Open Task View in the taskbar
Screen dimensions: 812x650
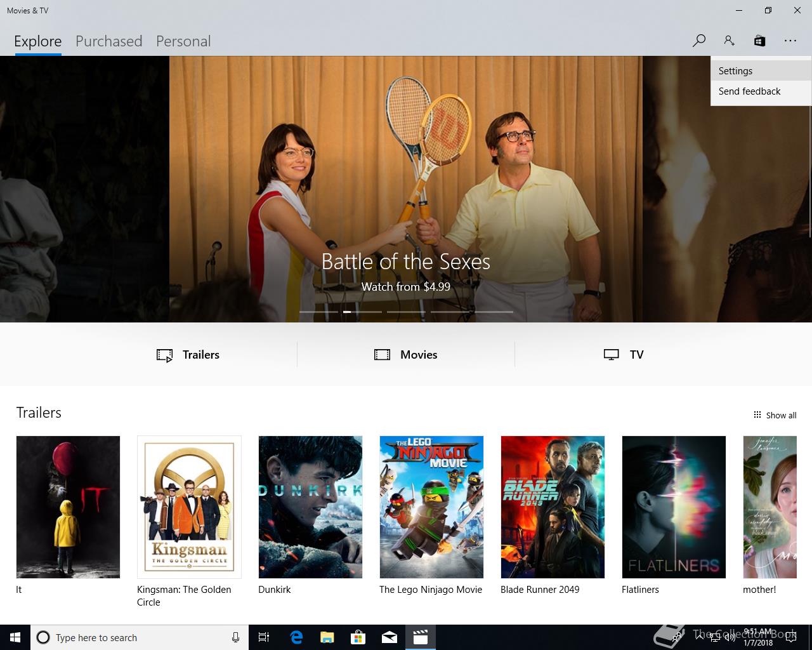click(264, 637)
